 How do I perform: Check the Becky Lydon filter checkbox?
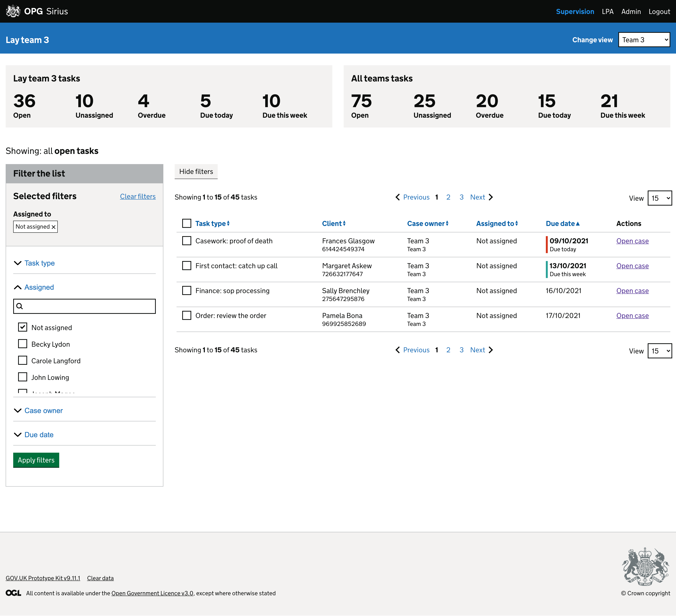[x=22, y=344]
